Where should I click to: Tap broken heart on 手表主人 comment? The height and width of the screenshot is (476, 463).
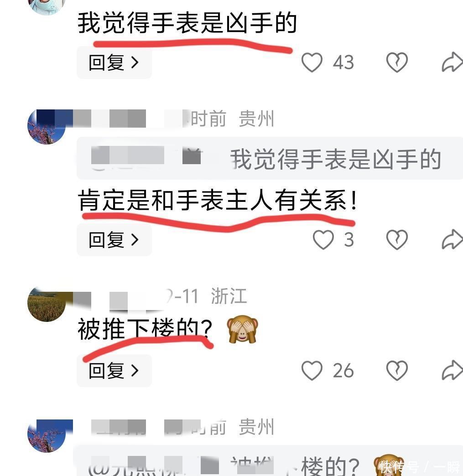point(397,239)
